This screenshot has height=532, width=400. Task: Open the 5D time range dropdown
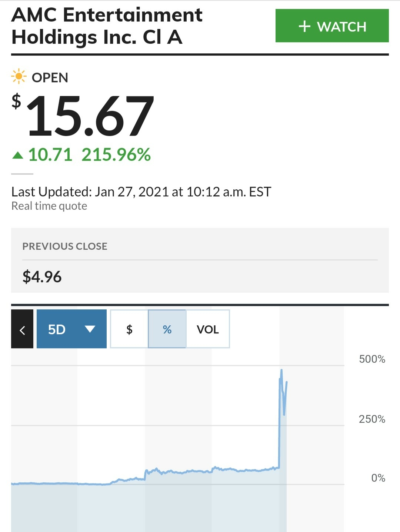(71, 329)
